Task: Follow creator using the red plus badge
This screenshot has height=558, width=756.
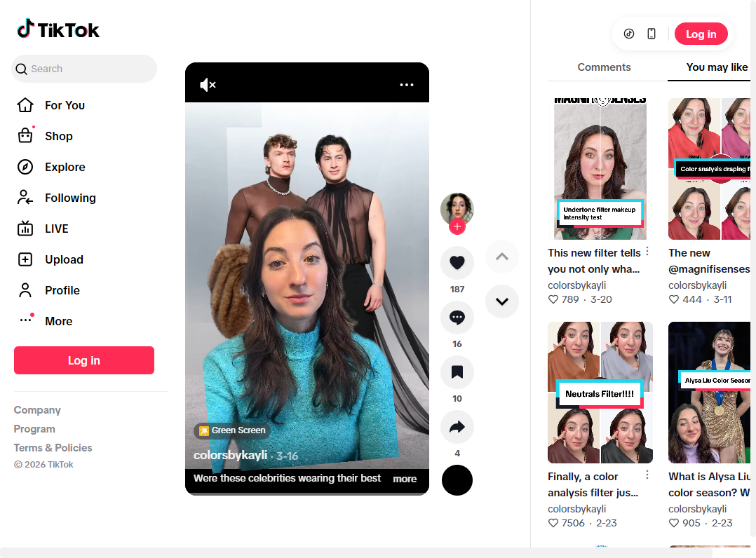Action: tap(457, 226)
